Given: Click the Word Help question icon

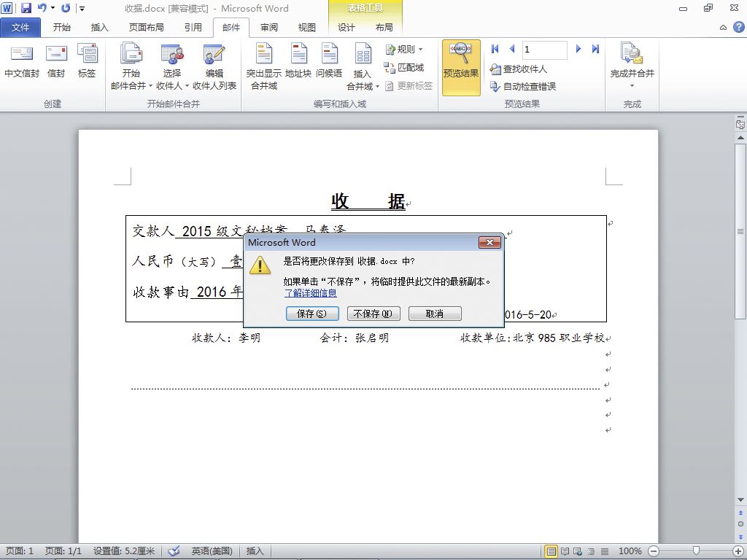Looking at the screenshot, I should coord(738,27).
